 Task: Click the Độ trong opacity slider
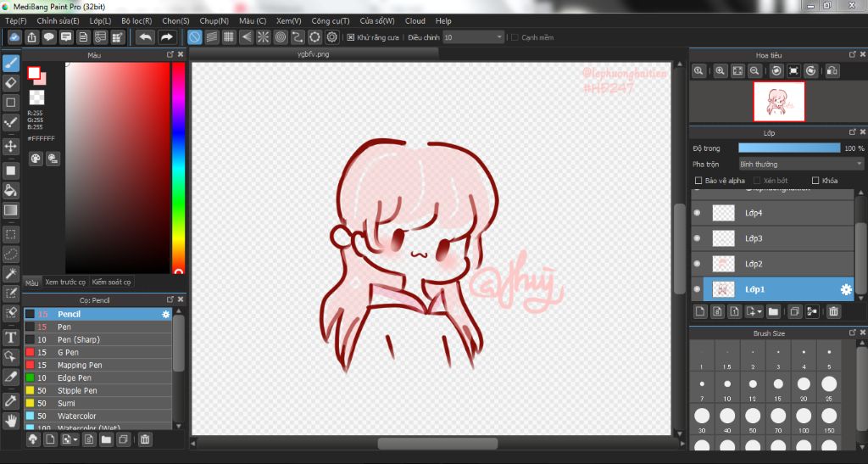(789, 148)
